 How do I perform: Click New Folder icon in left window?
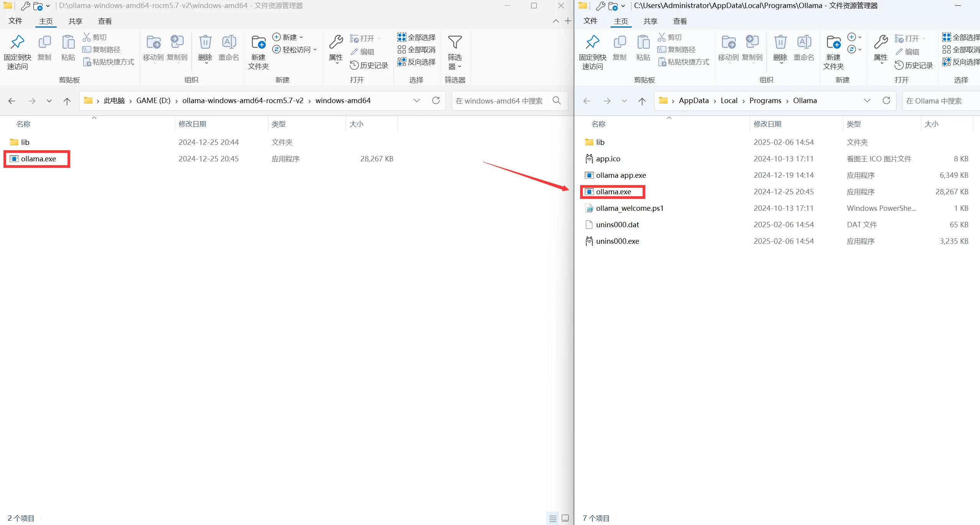(x=258, y=42)
